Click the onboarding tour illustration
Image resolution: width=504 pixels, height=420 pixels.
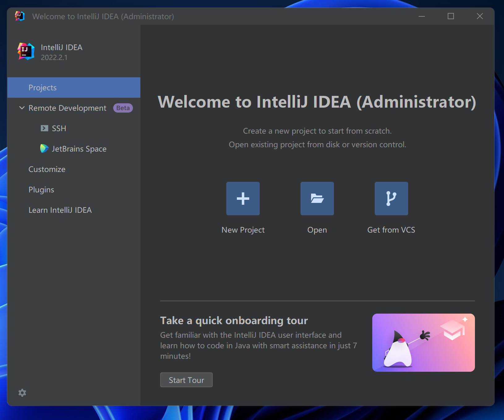[424, 343]
